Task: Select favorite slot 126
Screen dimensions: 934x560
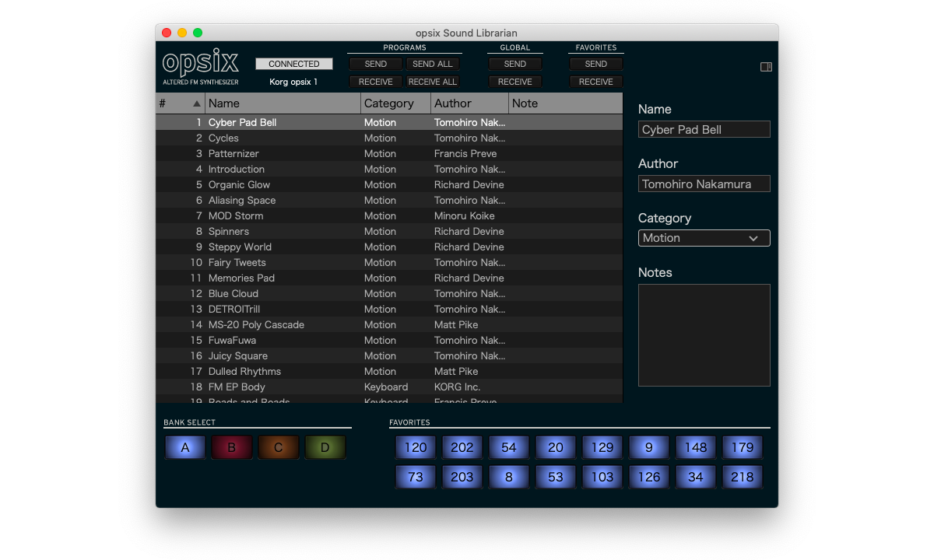Action: [649, 477]
